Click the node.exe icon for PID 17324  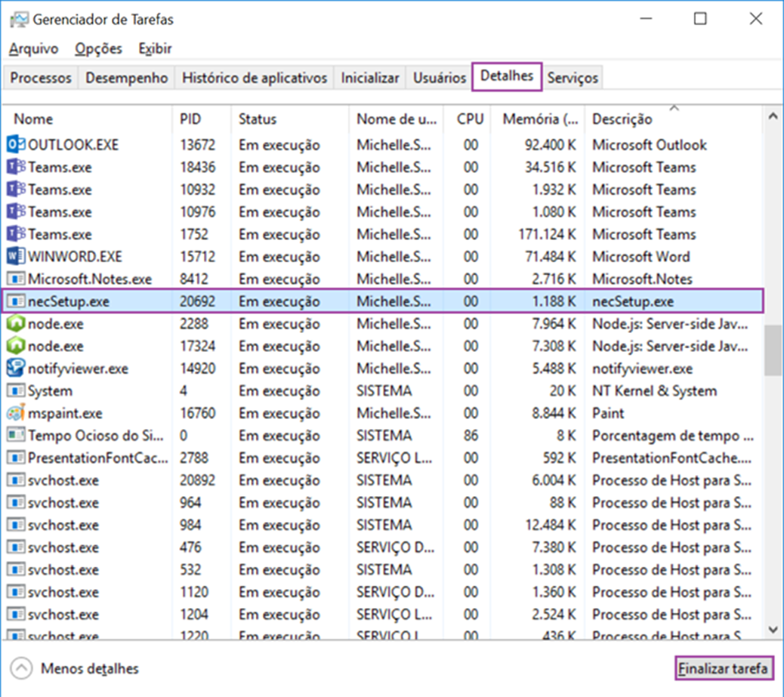16,346
